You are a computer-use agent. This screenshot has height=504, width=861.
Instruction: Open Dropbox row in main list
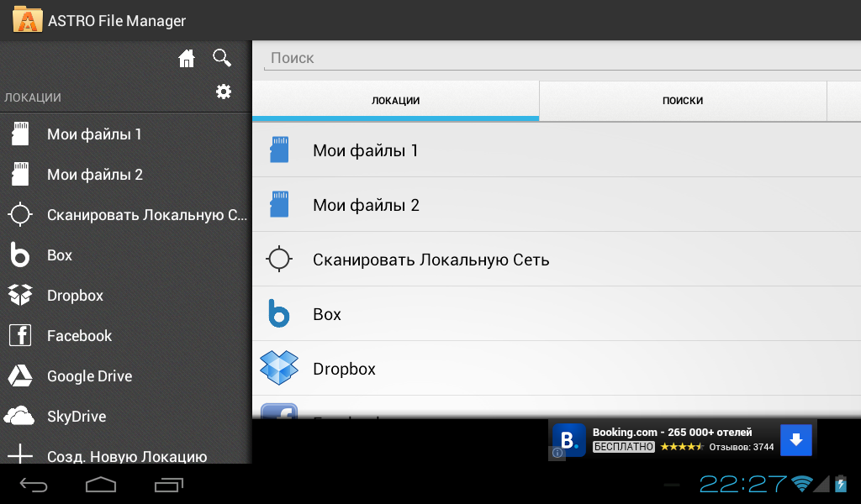[x=557, y=368]
